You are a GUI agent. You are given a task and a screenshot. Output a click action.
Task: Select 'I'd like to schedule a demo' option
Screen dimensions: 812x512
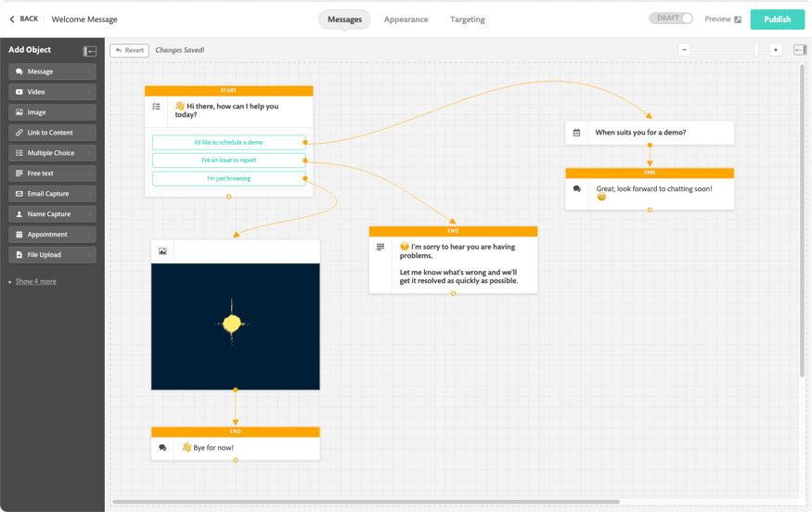[229, 142]
